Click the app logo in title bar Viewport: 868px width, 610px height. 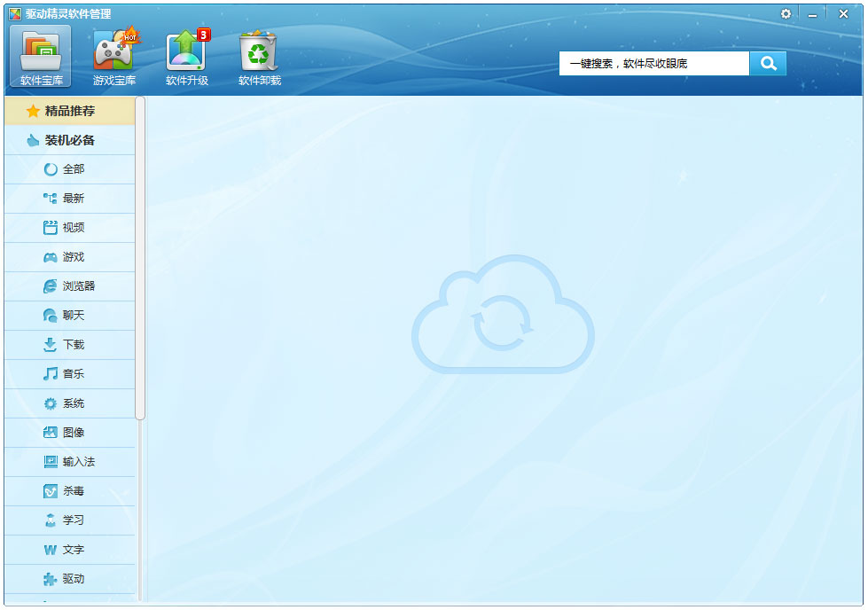tap(15, 14)
